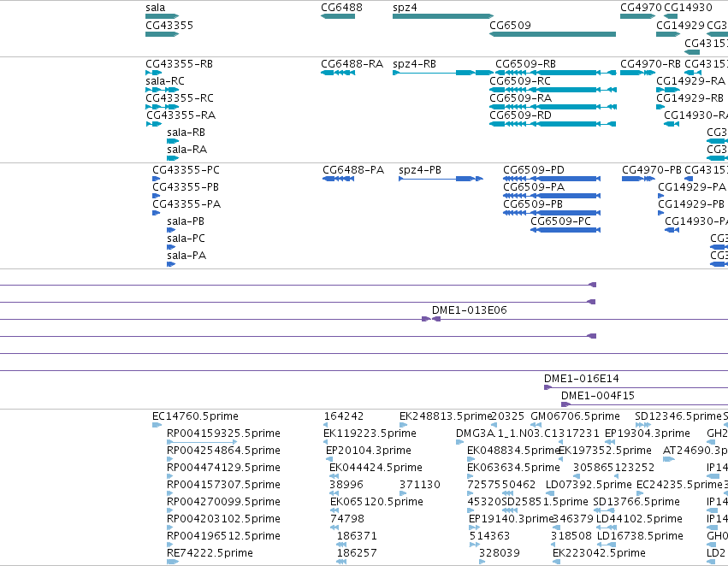The width and height of the screenshot is (728, 566).
Task: Click EST RP004203102.5prime
Action: [x=170, y=528]
